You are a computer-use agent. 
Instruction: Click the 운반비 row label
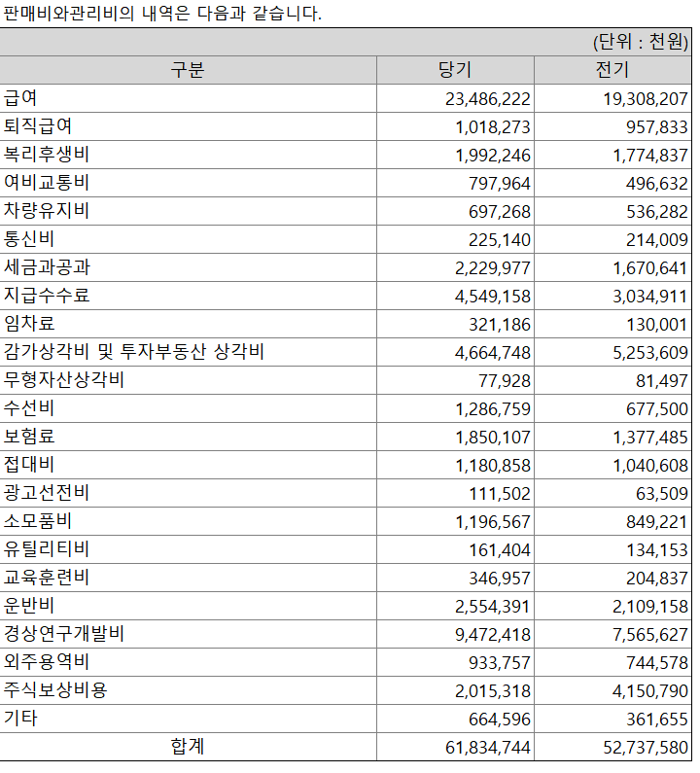29,605
